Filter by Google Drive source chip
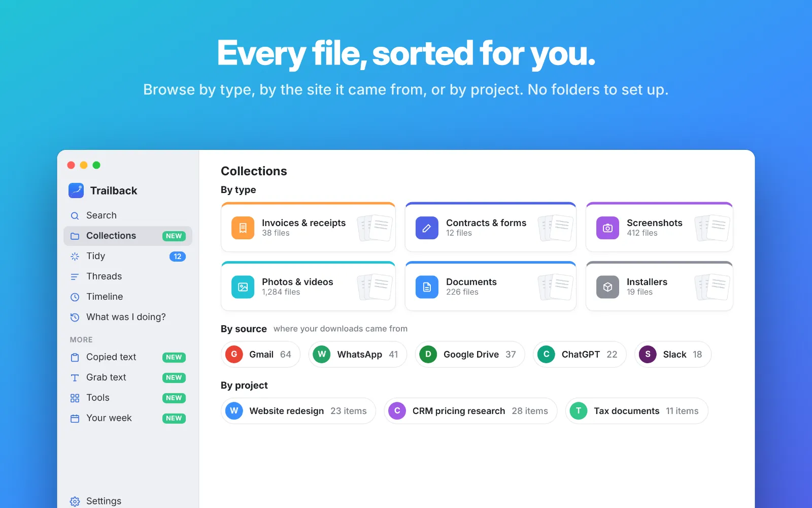Image resolution: width=812 pixels, height=508 pixels. (470, 354)
